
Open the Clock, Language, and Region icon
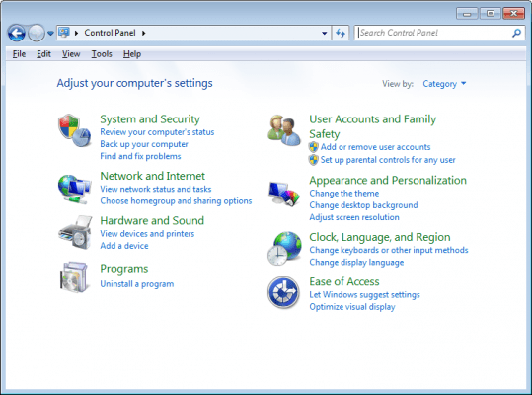pyautogui.click(x=284, y=249)
